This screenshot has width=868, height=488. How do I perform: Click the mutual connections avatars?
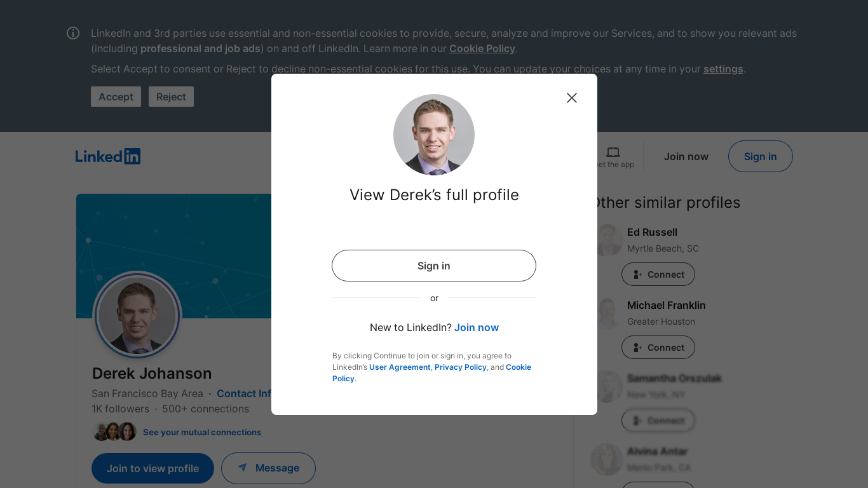click(x=114, y=432)
